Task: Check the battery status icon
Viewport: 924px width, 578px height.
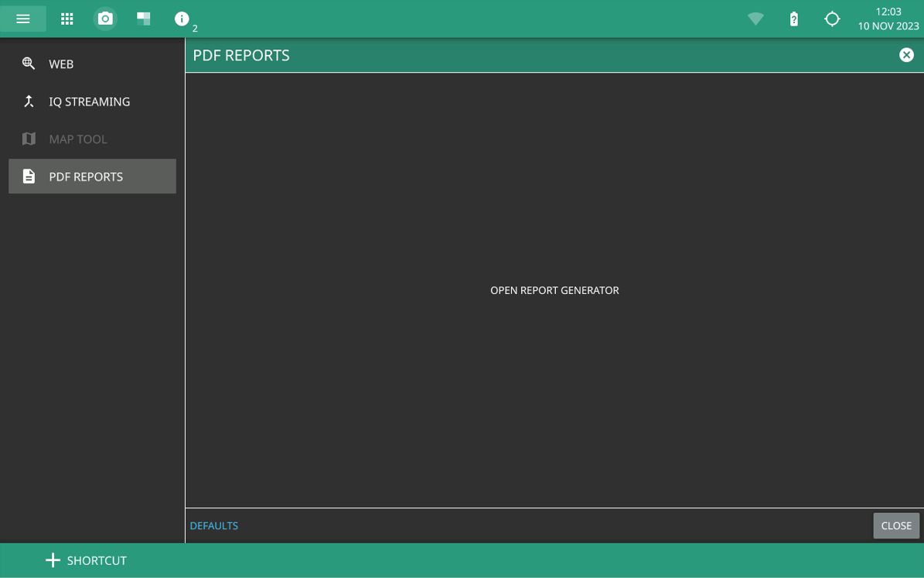Action: pyautogui.click(x=793, y=19)
